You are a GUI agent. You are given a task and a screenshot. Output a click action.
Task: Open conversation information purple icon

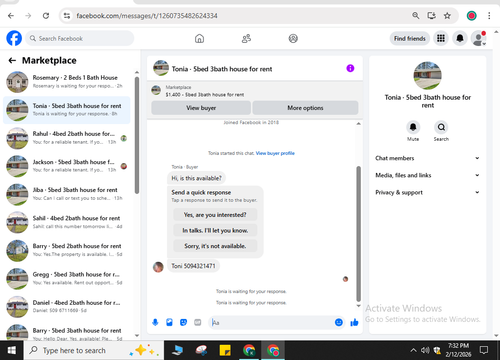[x=350, y=68]
